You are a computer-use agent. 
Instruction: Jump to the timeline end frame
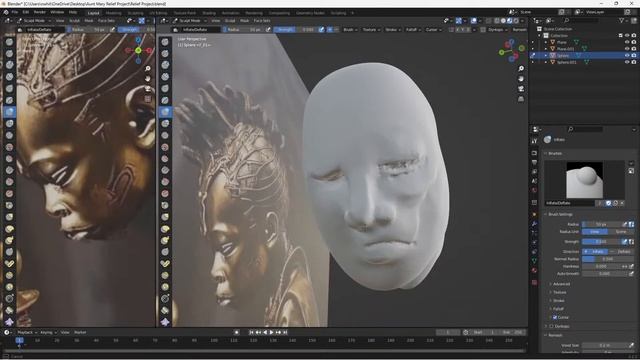click(285, 333)
